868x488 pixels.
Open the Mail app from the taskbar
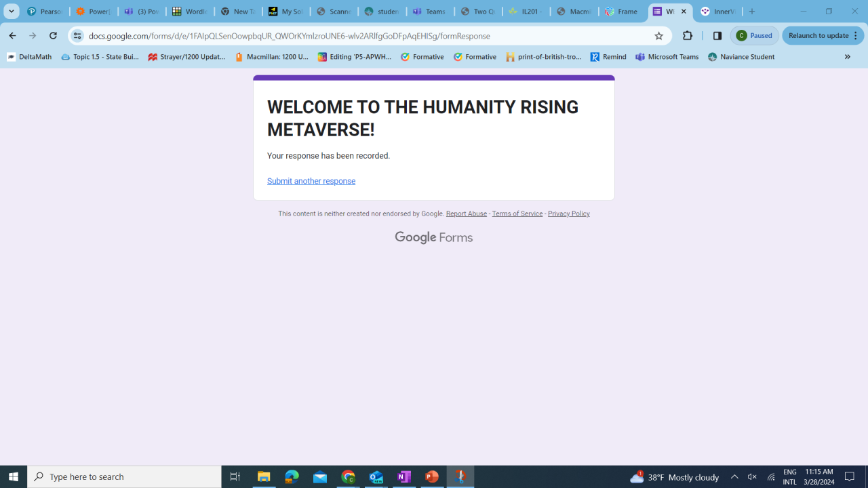pos(320,476)
